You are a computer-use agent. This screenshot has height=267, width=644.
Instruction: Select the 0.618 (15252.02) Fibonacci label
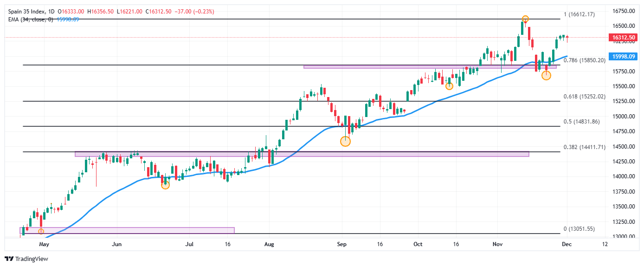pyautogui.click(x=584, y=97)
